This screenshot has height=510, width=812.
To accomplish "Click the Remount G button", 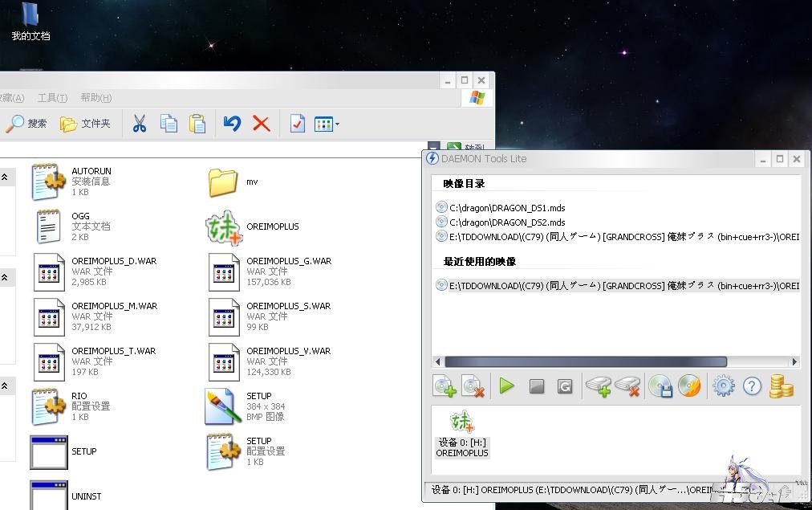I will tap(564, 386).
